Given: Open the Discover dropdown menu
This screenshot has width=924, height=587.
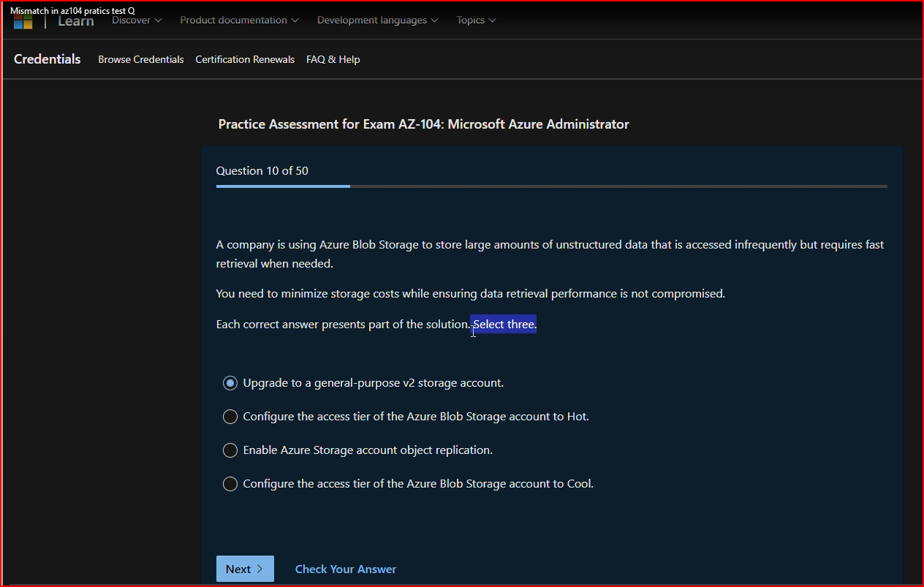Looking at the screenshot, I should click(136, 20).
